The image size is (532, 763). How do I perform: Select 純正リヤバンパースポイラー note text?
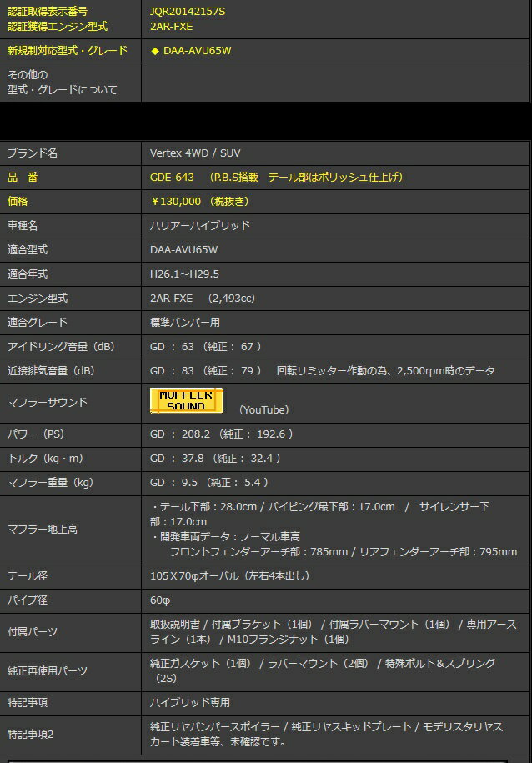[214, 727]
